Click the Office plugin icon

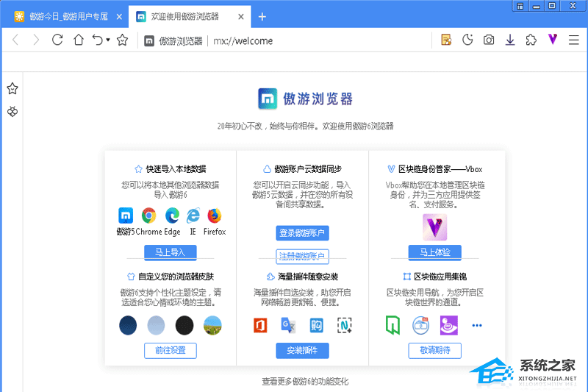[x=260, y=325]
